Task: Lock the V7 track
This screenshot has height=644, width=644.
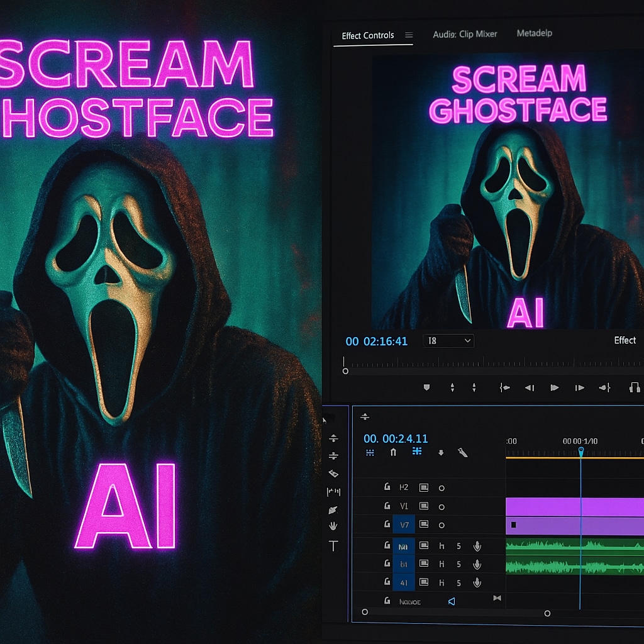Action: coord(387,525)
